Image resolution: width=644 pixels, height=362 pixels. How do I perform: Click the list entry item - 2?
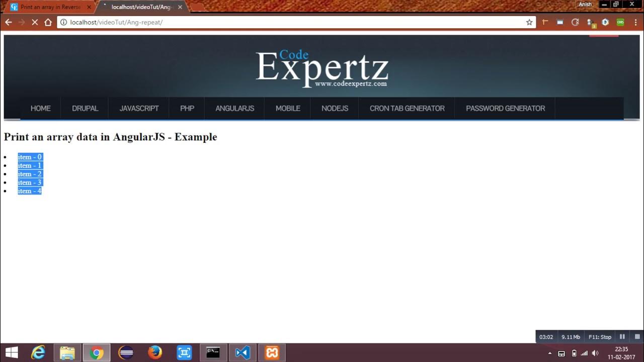click(30, 174)
